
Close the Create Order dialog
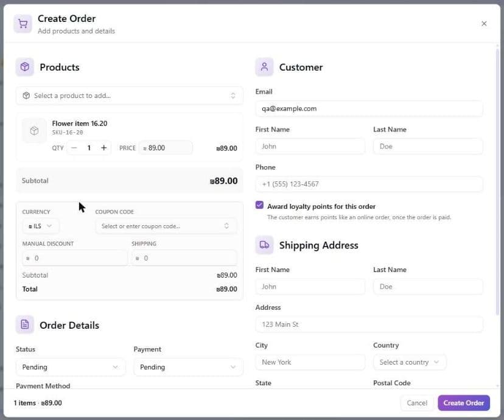coord(484,24)
